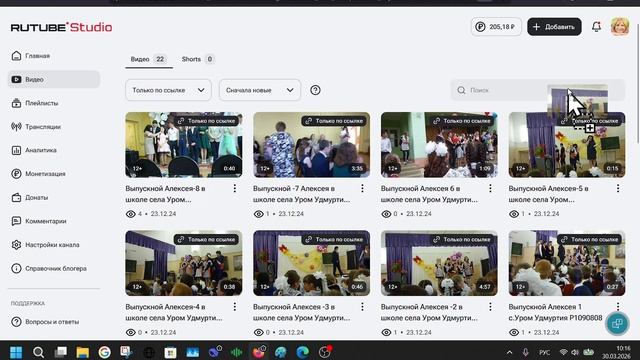Click title Выпускной -7 Алексея в школе
The width and height of the screenshot is (640, 360).
coord(301,194)
